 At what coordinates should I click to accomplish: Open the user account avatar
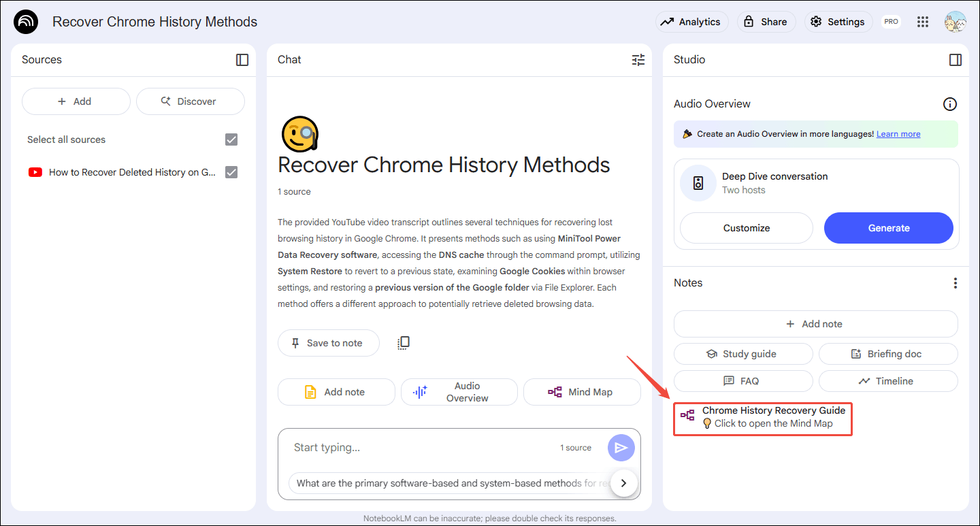click(x=955, y=22)
